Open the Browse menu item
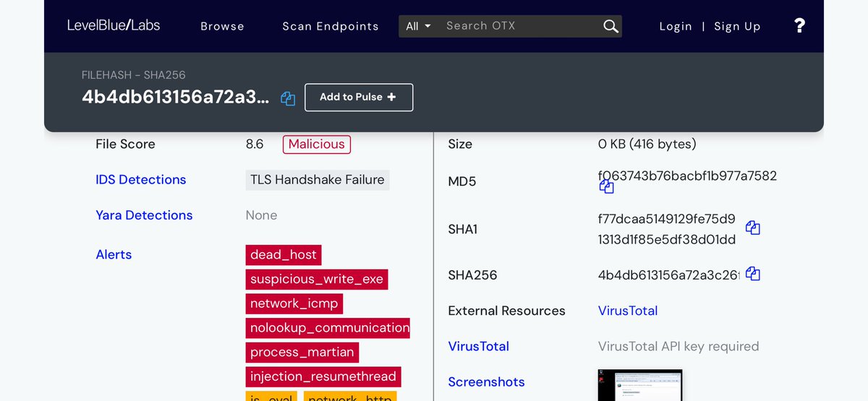868x401 pixels. click(x=222, y=26)
